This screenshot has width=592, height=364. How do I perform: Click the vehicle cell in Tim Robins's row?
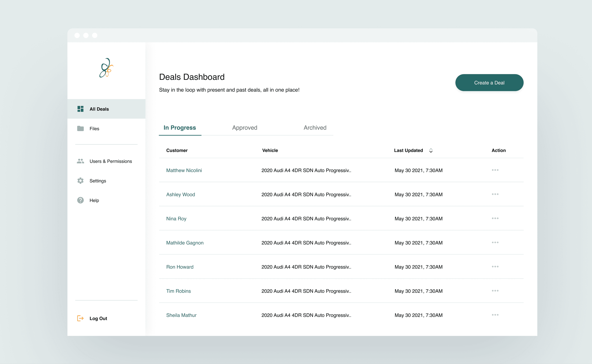[x=306, y=291]
